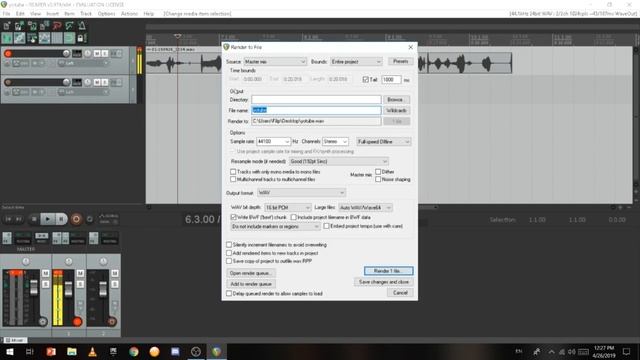The width and height of the screenshot is (640, 360).
Task: Click go to start transport button
Action: [x=8, y=219]
